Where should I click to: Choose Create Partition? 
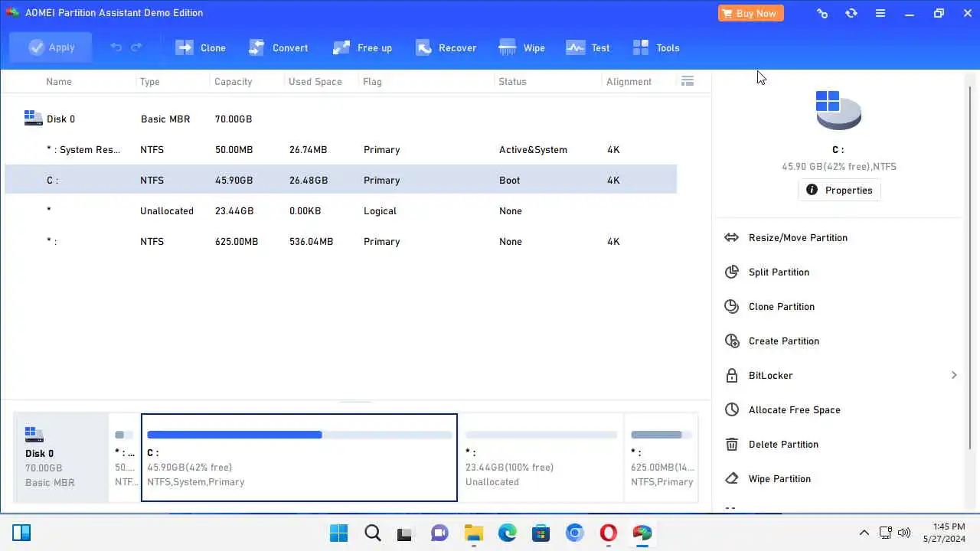(x=783, y=341)
